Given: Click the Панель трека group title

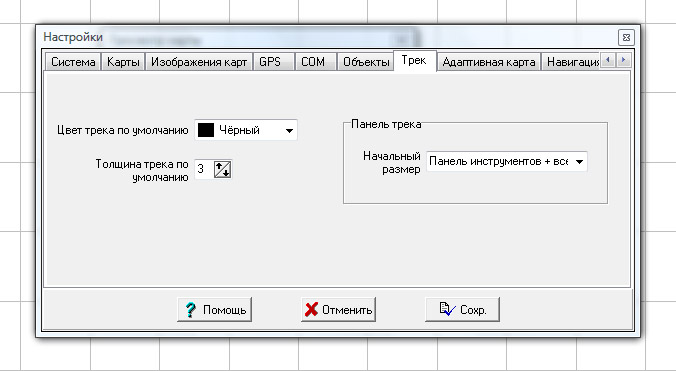Looking at the screenshot, I should pos(386,124).
